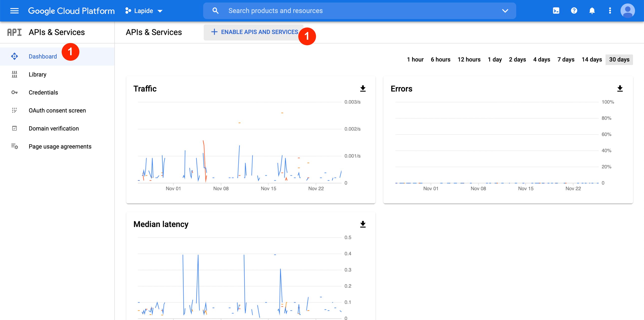Open the three-dot settings menu
Screen dimensions: 644x320
tap(610, 11)
